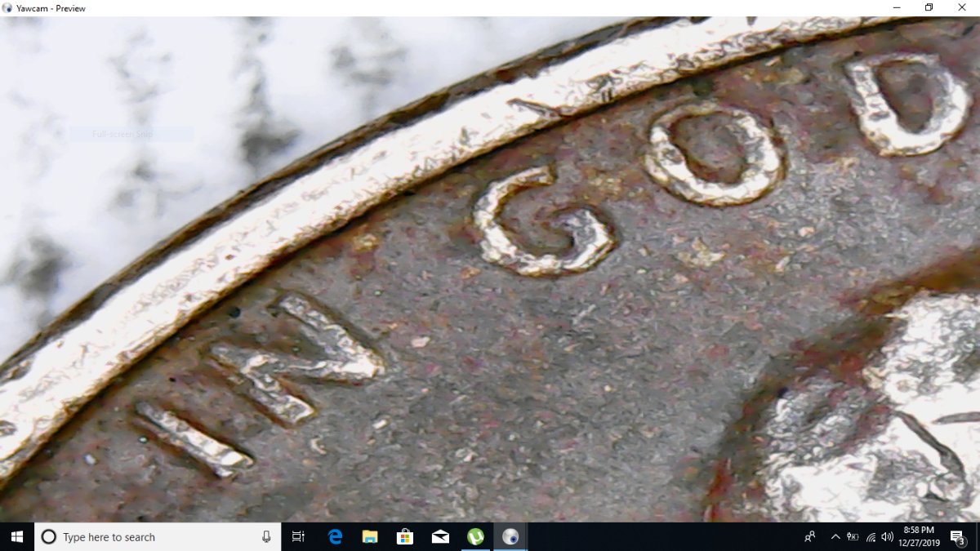Open the People icon in the system tray
980x551 pixels.
pyautogui.click(x=810, y=536)
